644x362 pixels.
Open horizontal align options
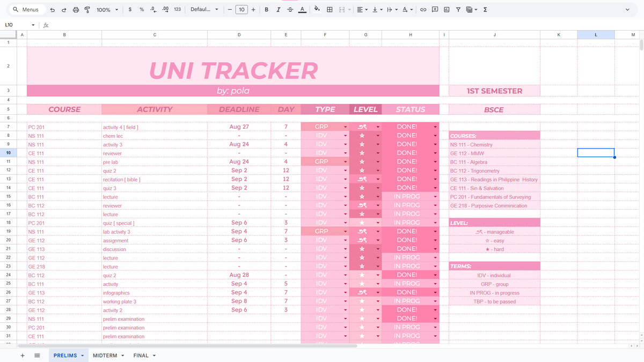362,10
